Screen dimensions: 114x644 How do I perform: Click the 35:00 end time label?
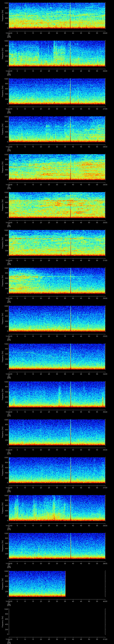tap(105, 412)
